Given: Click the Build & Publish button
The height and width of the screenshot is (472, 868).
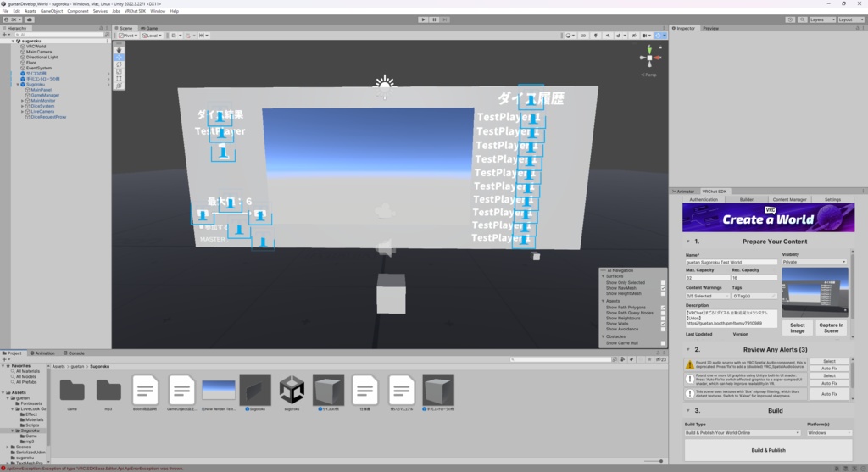Looking at the screenshot, I should (768, 450).
